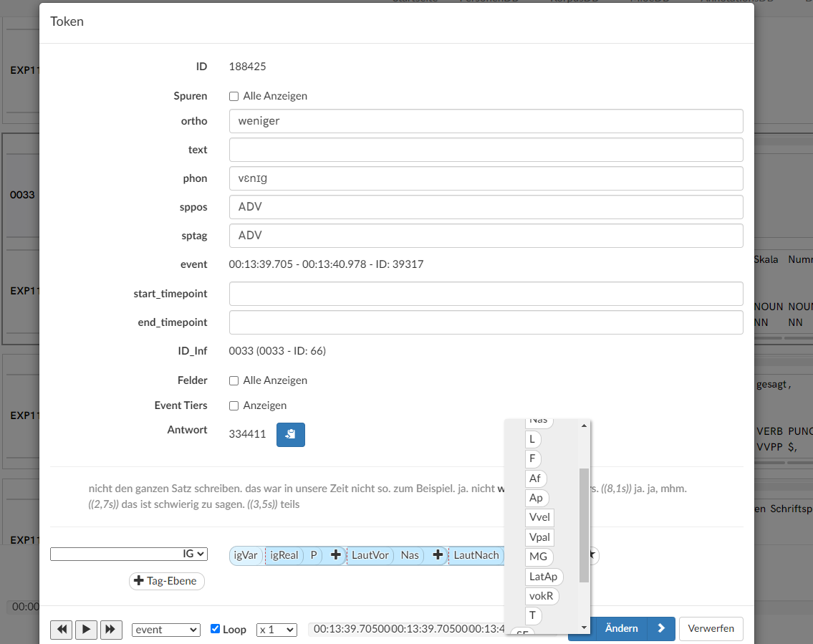813x644 pixels.
Task: Click the Antwort number 334411
Action: click(247, 435)
